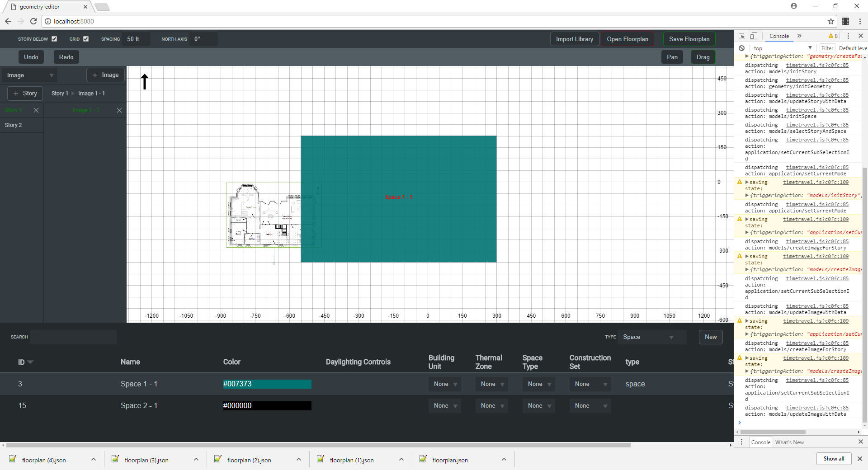Toggle the device toolbar in DevTools
Screen dimensions: 868x470
tap(754, 36)
